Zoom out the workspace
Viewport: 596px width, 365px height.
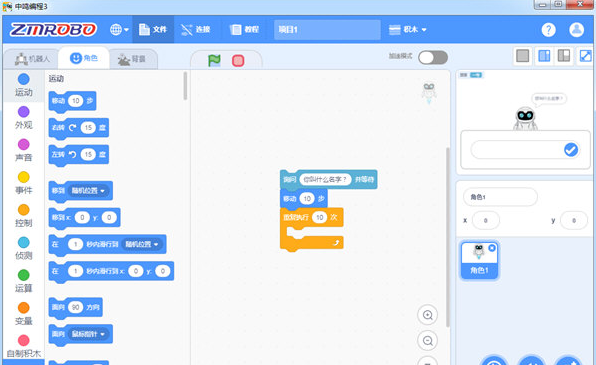(428, 341)
